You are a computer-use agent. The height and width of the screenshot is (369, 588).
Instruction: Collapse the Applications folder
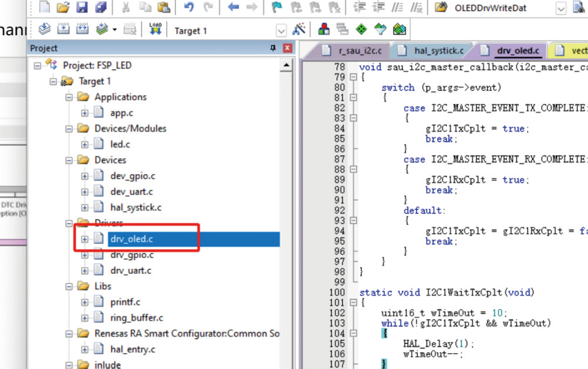pyautogui.click(x=69, y=97)
